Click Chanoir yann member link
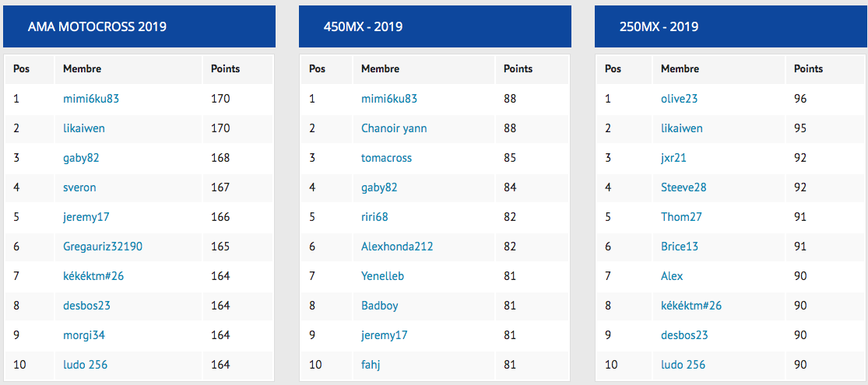 click(x=394, y=128)
